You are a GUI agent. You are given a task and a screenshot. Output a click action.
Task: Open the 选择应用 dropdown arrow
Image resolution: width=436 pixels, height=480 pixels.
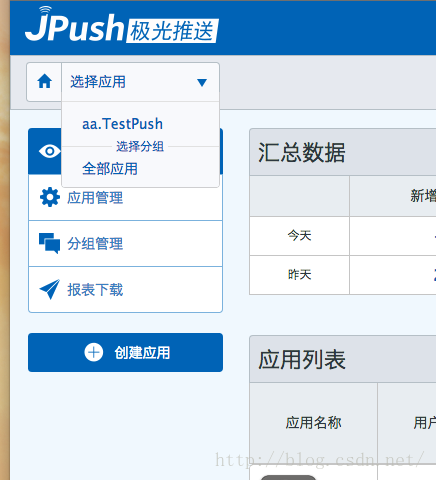pyautogui.click(x=202, y=82)
